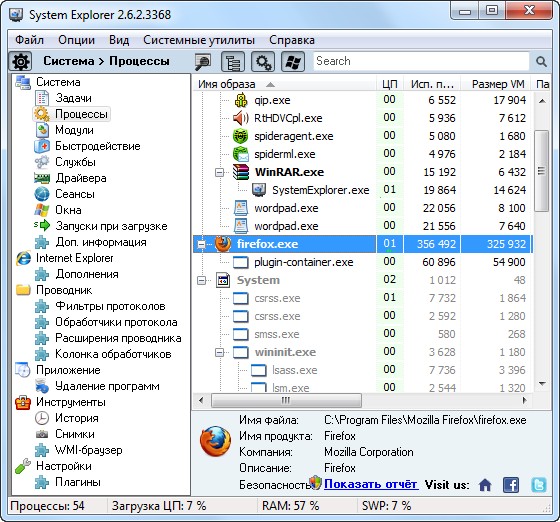Click the home website icon
The image size is (560, 522).
[x=485, y=485]
